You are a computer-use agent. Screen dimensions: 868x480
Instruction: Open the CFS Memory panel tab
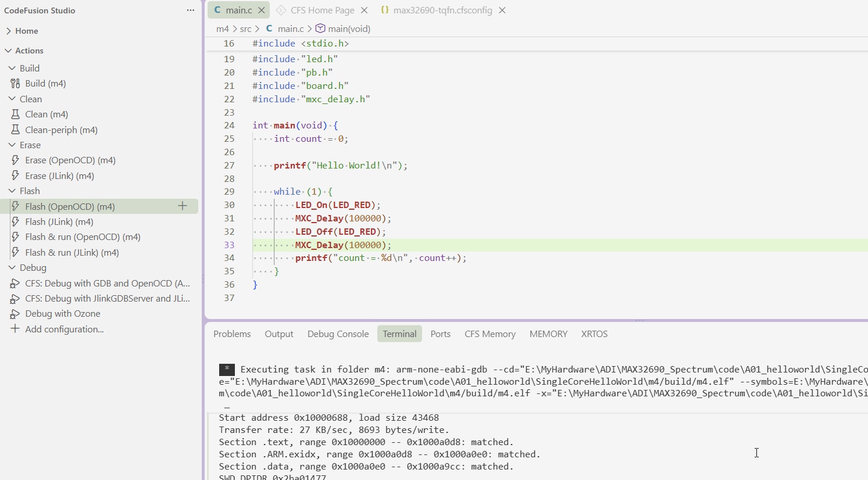pyautogui.click(x=490, y=334)
